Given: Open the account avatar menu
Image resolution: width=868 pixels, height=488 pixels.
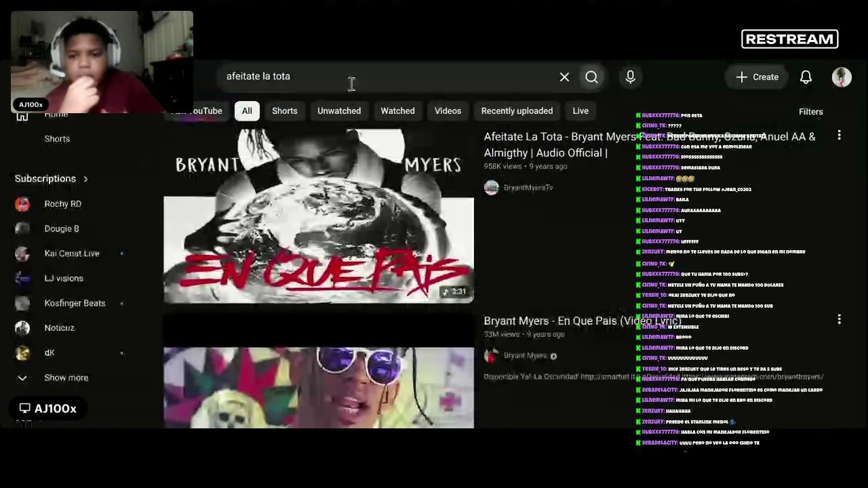Looking at the screenshot, I should (x=842, y=77).
